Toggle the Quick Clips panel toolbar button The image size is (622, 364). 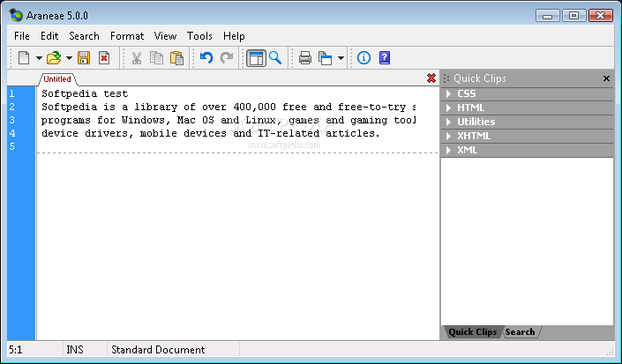tap(256, 58)
